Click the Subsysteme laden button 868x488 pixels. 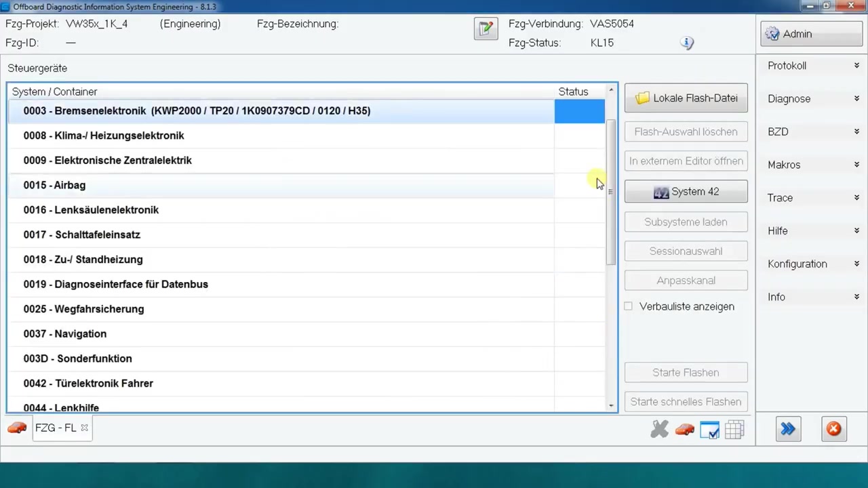(x=686, y=222)
